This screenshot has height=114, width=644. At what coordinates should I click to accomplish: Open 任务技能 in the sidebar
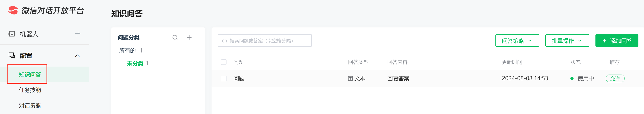(x=30, y=90)
